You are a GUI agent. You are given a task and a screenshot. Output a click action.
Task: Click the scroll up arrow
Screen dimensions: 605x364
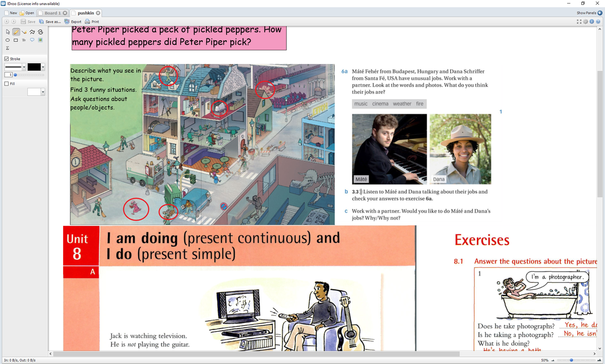599,29
